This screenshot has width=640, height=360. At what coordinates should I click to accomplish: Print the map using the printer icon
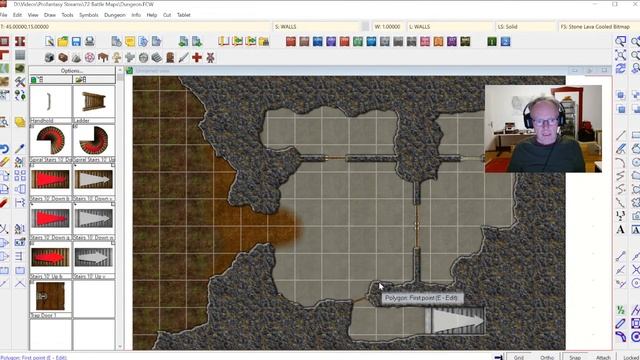tap(90, 41)
